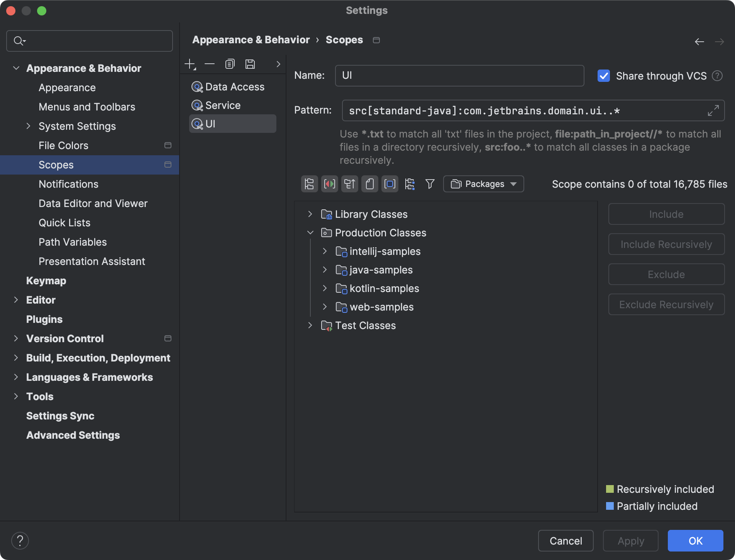The width and height of the screenshot is (735, 560).
Task: Save the scope settings
Action: point(250,64)
